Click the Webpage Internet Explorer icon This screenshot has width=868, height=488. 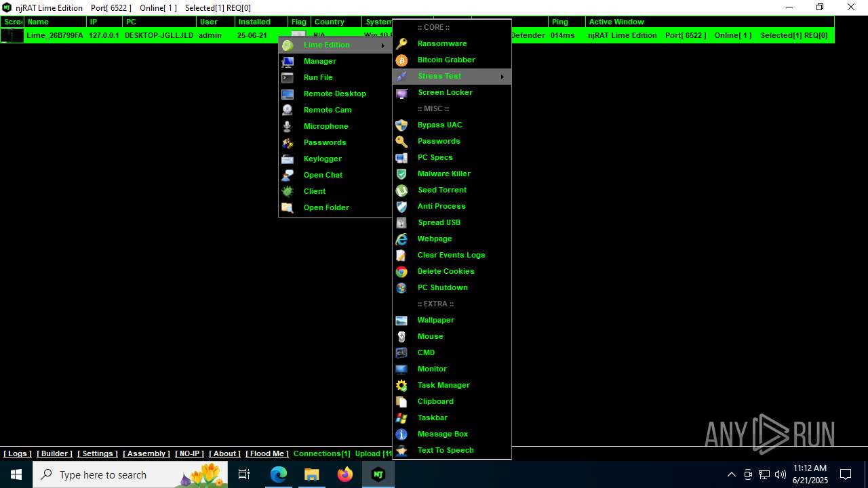401,239
